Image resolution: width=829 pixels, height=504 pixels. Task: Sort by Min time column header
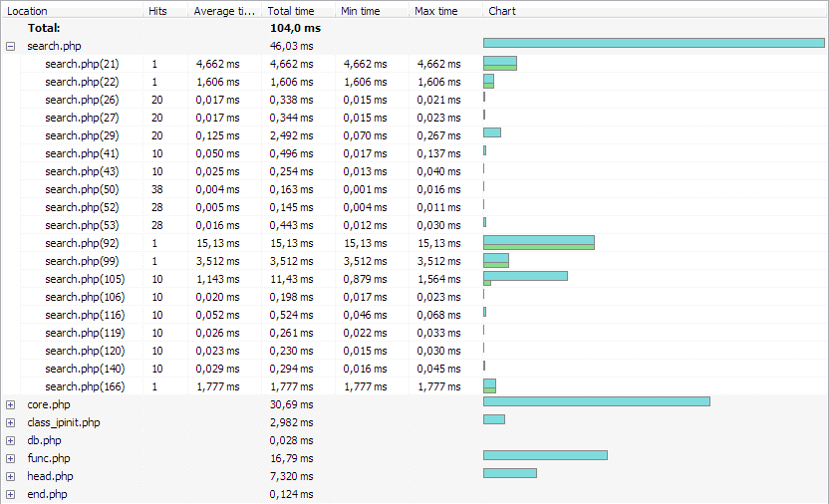[x=372, y=11]
